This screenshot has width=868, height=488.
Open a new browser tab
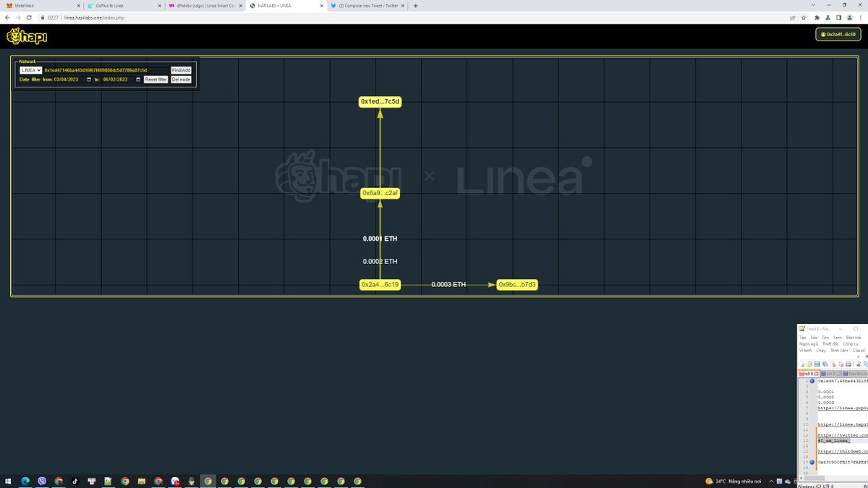[415, 6]
